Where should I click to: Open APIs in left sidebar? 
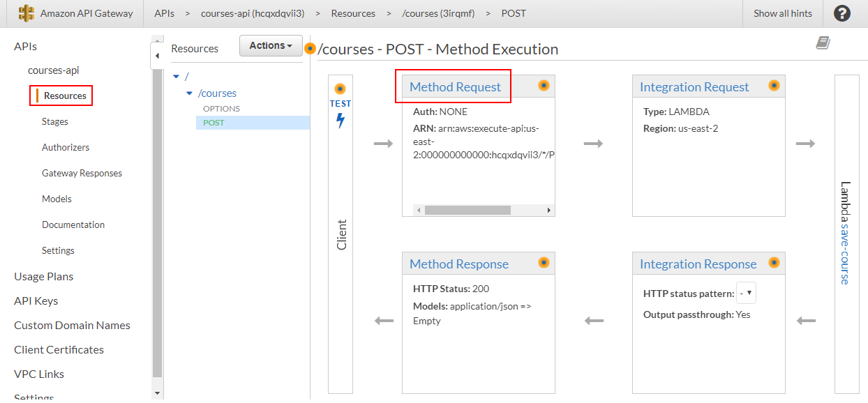click(25, 46)
